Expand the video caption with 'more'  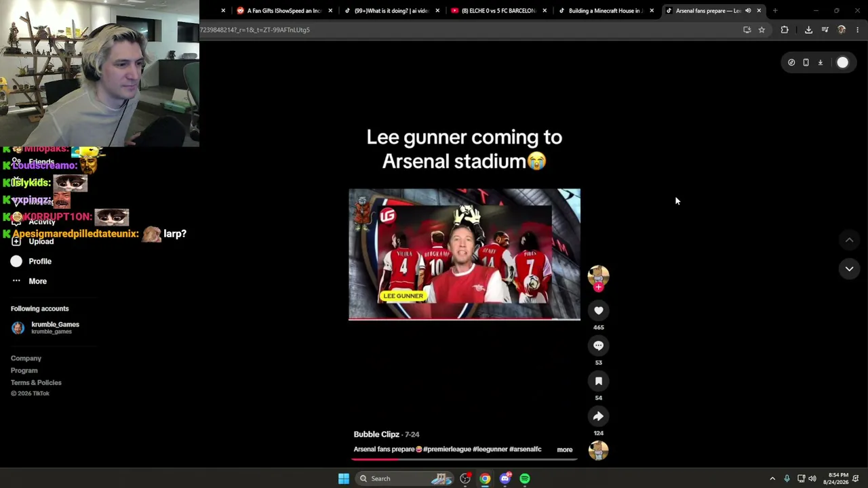pyautogui.click(x=564, y=449)
